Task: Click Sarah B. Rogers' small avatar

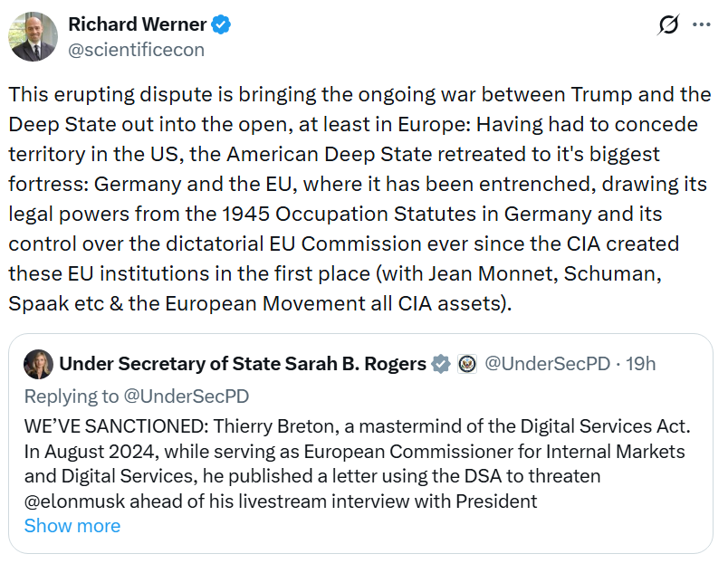Action: (38, 364)
